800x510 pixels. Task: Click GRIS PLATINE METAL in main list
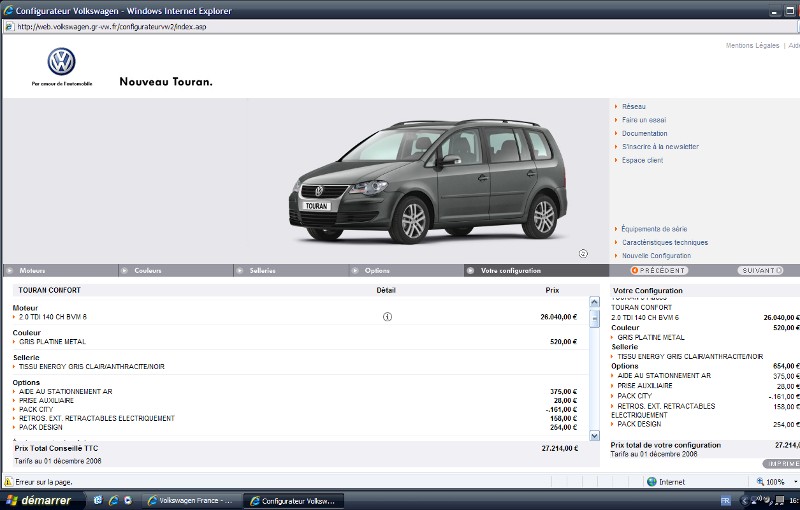52,342
